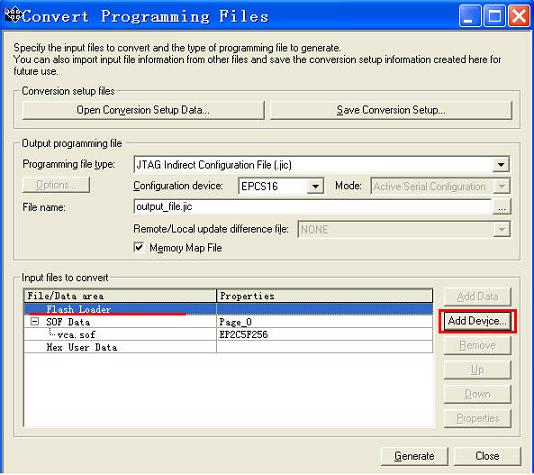Click Save Conversion Setup button
The height and width of the screenshot is (475, 534).
[391, 110]
